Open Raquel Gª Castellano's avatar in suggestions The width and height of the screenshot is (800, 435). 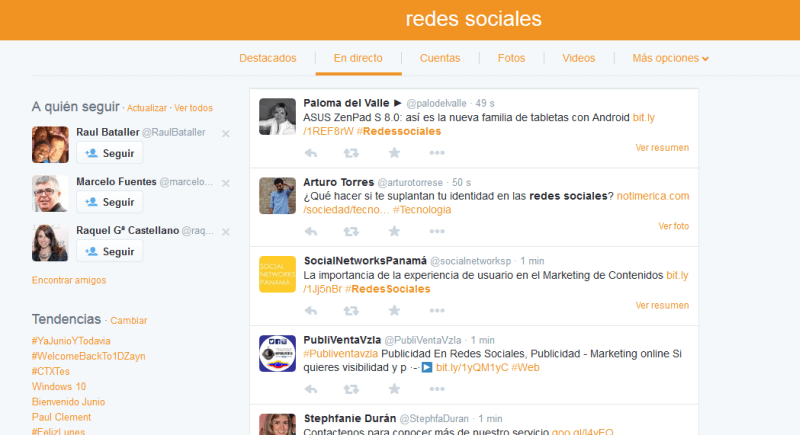pyautogui.click(x=50, y=243)
